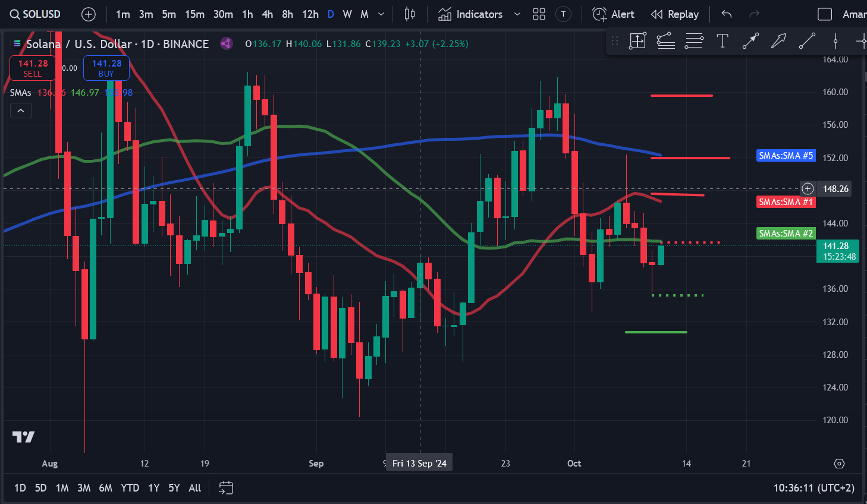This screenshot has height=504, width=867.
Task: Click the TradingView logo
Action: tap(24, 437)
